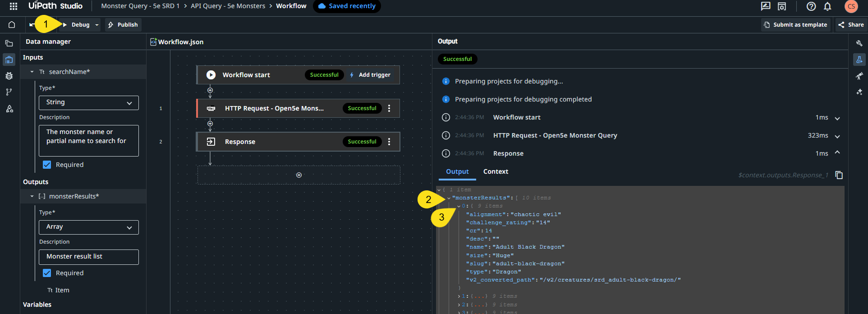868x314 pixels.
Task: Open the CS user profile avatar
Action: coord(851,6)
